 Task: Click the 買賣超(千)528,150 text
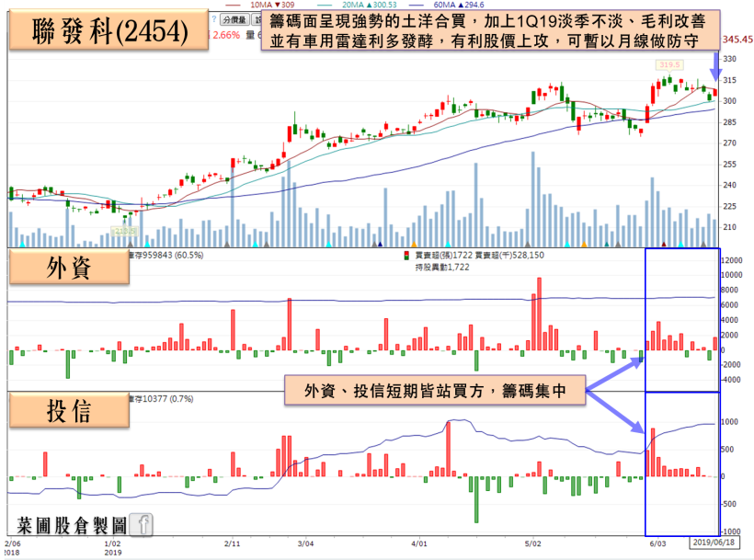click(x=509, y=256)
